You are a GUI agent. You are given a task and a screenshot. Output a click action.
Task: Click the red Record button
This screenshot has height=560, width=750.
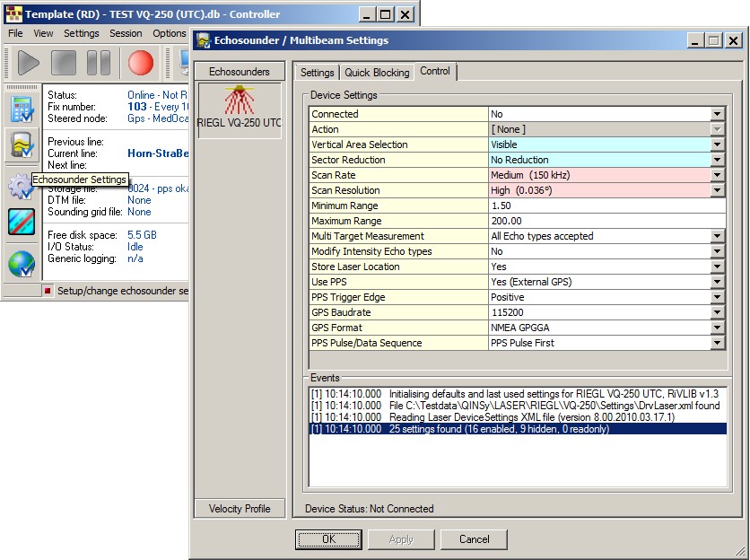click(x=140, y=63)
